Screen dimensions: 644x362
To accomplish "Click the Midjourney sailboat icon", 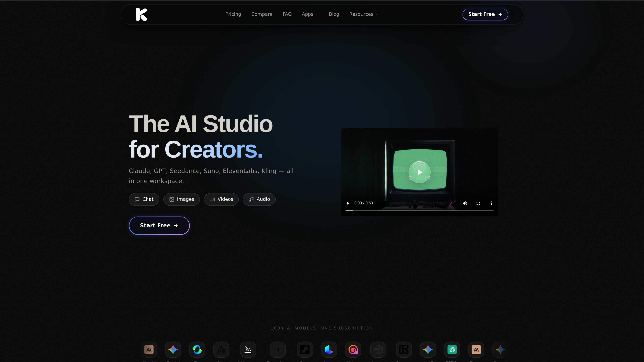I will pyautogui.click(x=248, y=349).
